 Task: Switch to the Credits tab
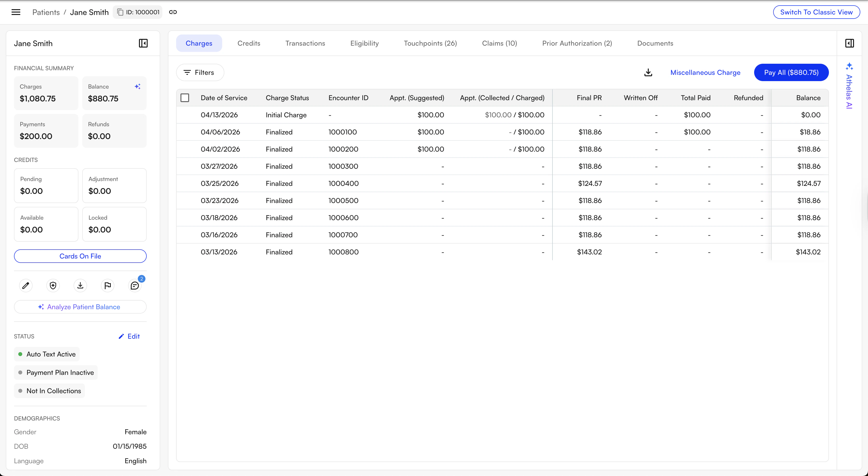click(249, 43)
